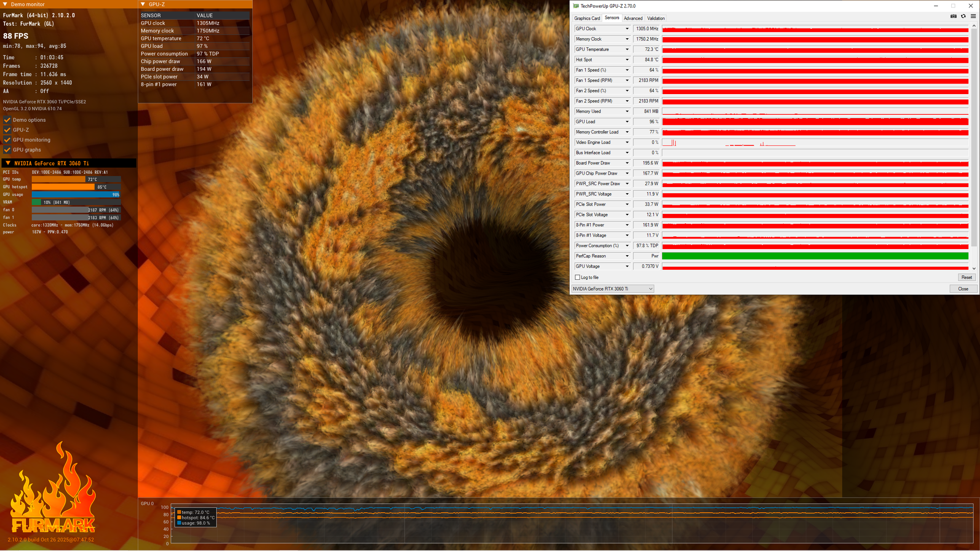Enable the Log to file checkbox
The image size is (980, 551).
(578, 277)
